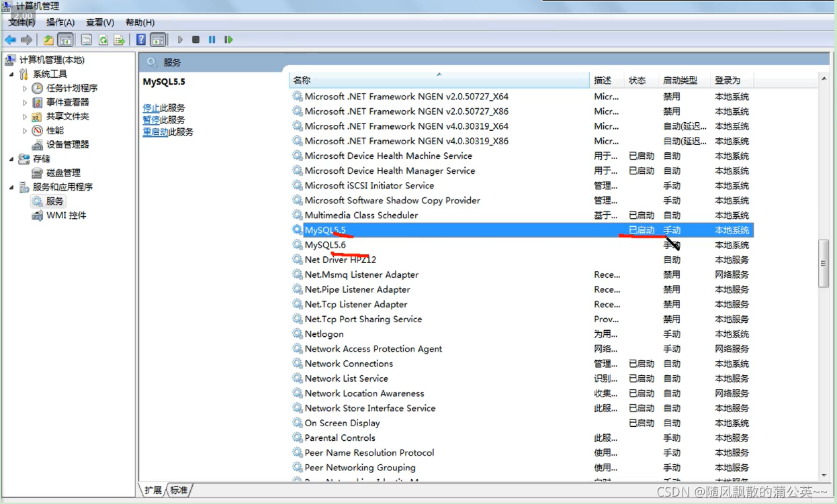Screen dimensions: 837x504
Task: Click the 停止 link to stop service
Action: click(151, 107)
